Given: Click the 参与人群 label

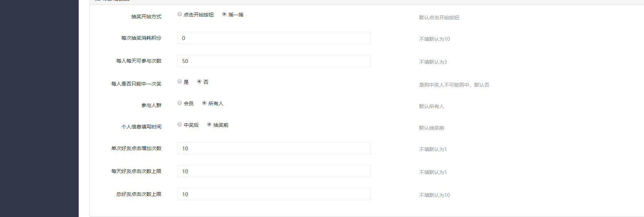Looking at the screenshot, I should tap(151, 105).
